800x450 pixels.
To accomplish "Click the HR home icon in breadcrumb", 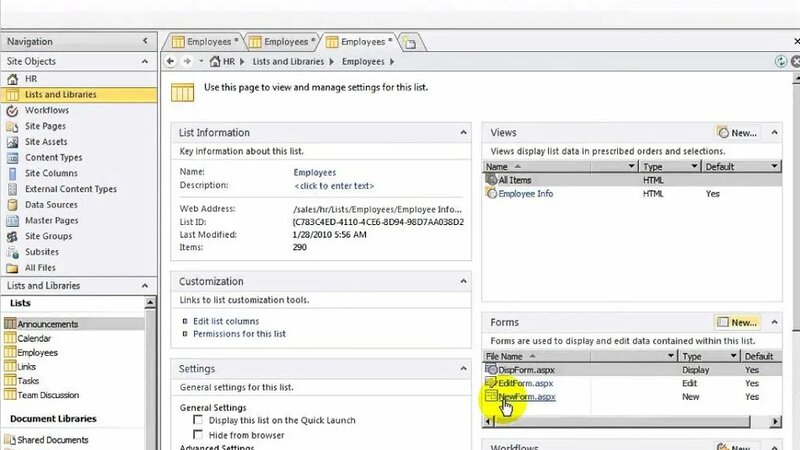I will click(x=215, y=61).
